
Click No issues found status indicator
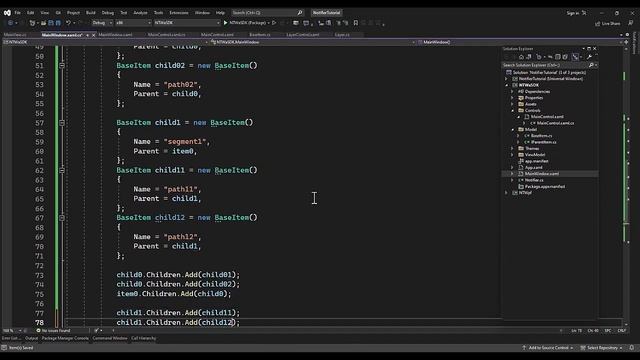point(53,331)
